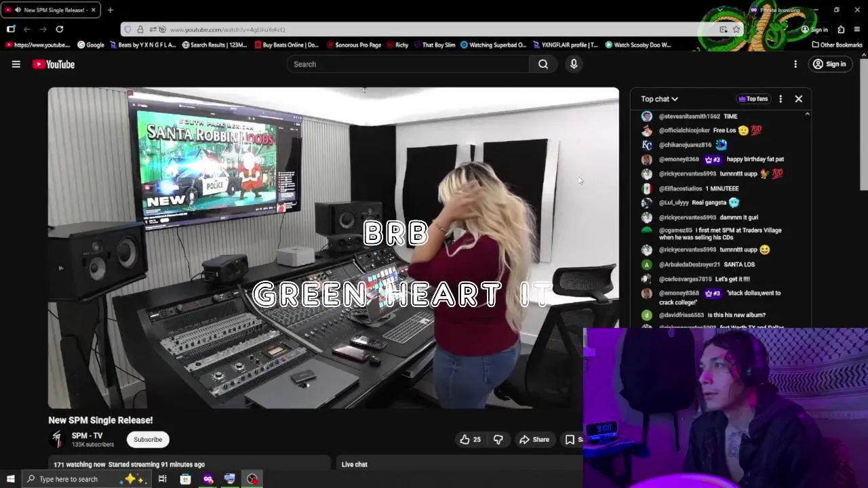Save the video via bookmark icon

570,439
